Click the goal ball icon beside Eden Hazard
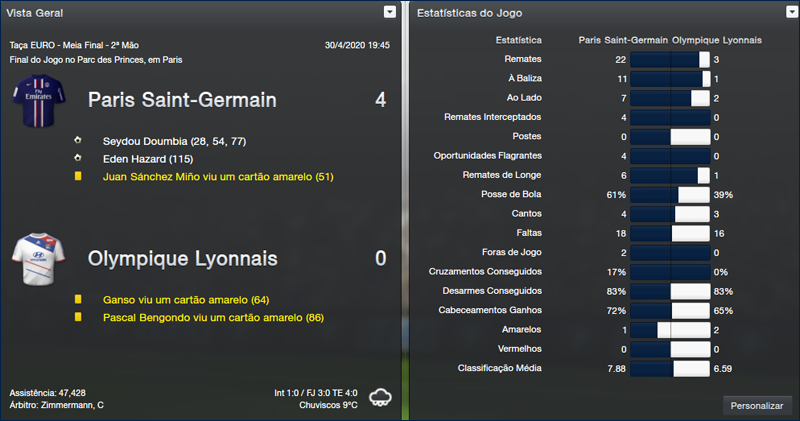The image size is (800, 421). click(x=77, y=158)
